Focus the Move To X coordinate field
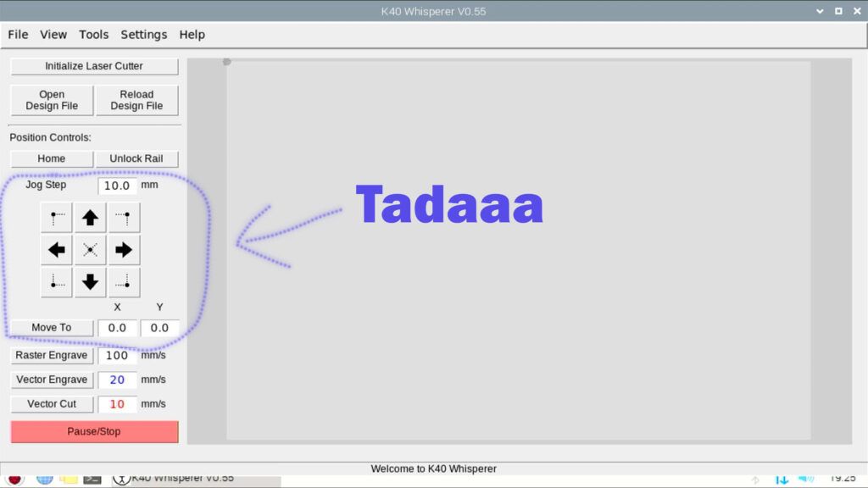The image size is (868, 488). pos(117,328)
